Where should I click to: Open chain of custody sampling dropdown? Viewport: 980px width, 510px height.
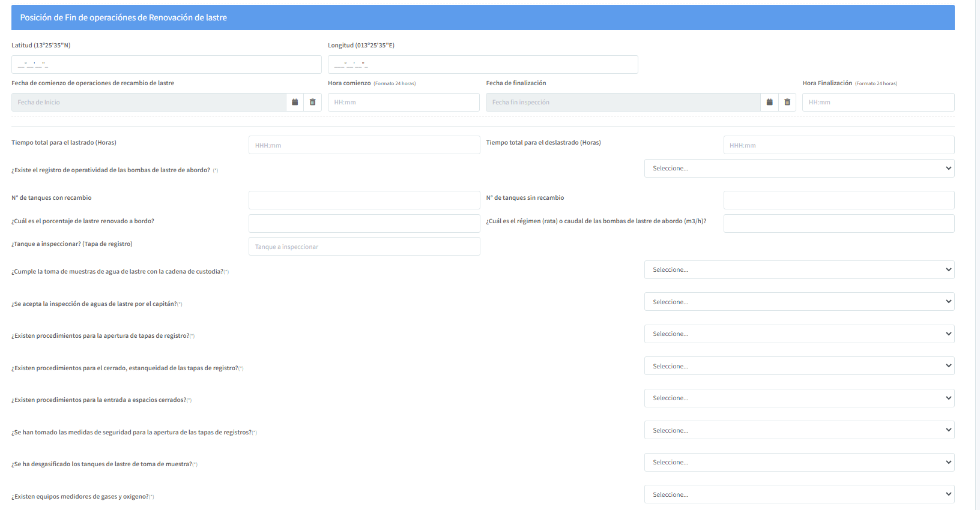pos(799,270)
